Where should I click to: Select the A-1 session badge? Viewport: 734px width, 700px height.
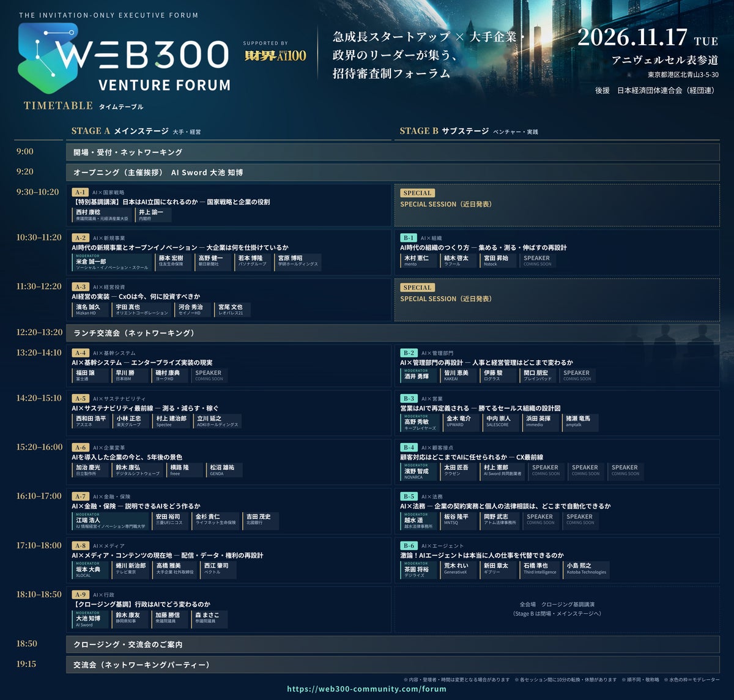[80, 192]
